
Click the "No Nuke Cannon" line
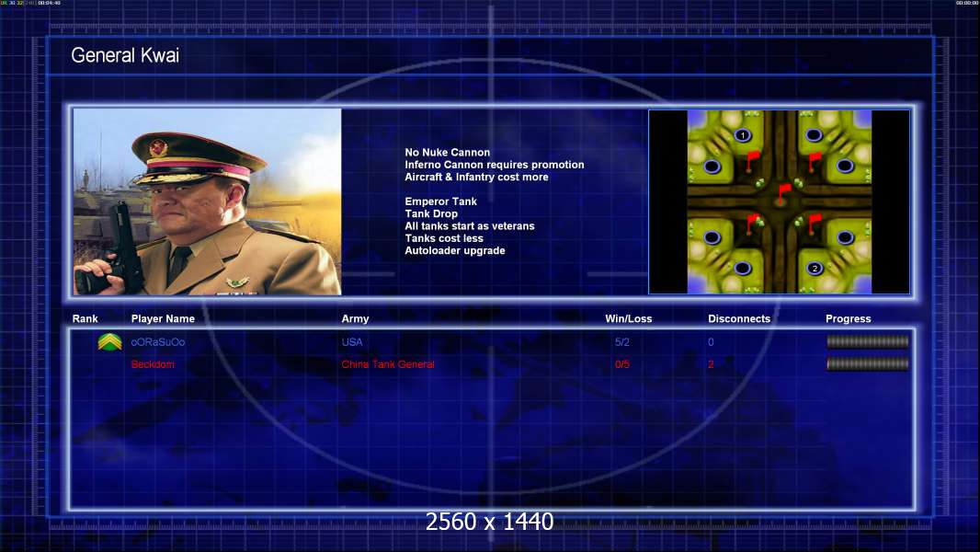(448, 152)
